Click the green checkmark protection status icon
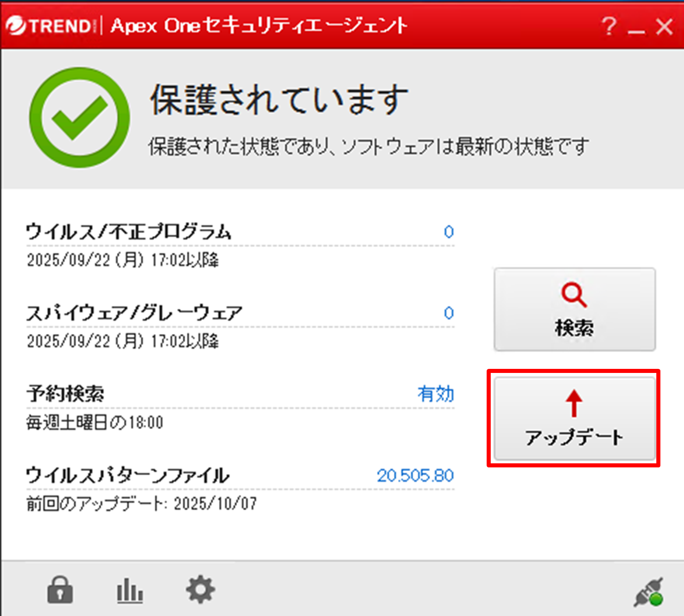Viewport: 684px width, 616px height. coord(80,117)
